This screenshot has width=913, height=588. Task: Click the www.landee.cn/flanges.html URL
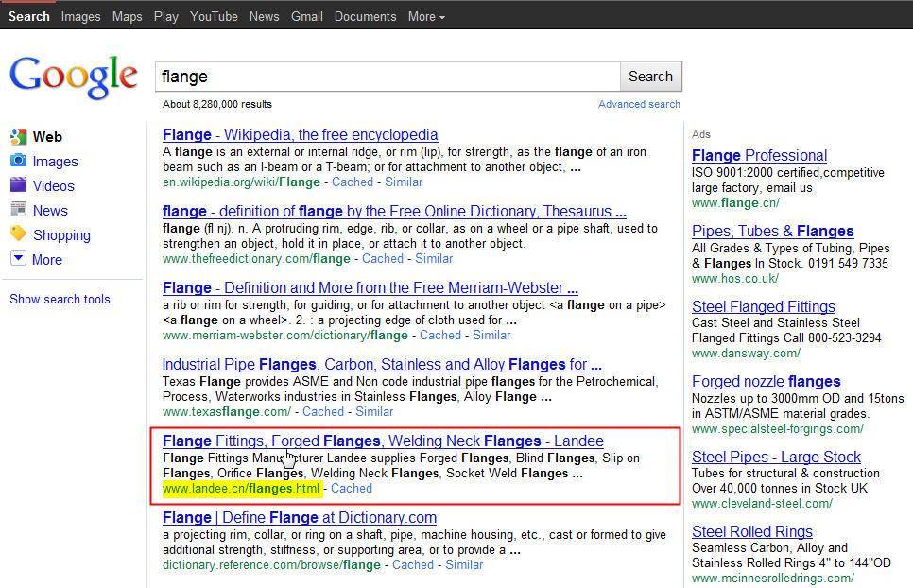click(241, 489)
